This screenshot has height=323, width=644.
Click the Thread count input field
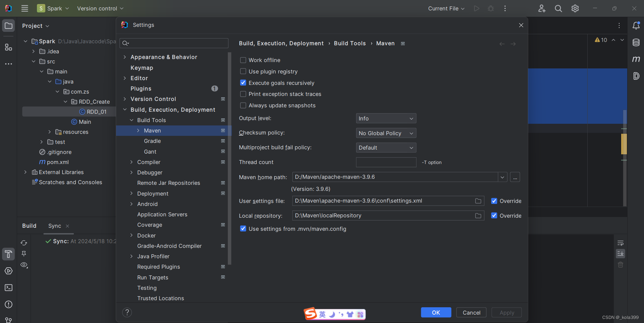click(x=386, y=162)
